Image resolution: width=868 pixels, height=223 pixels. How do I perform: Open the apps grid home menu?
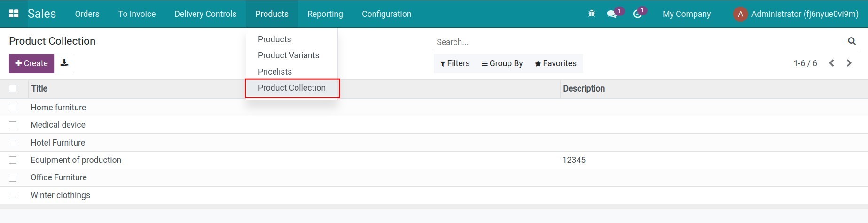coord(14,14)
